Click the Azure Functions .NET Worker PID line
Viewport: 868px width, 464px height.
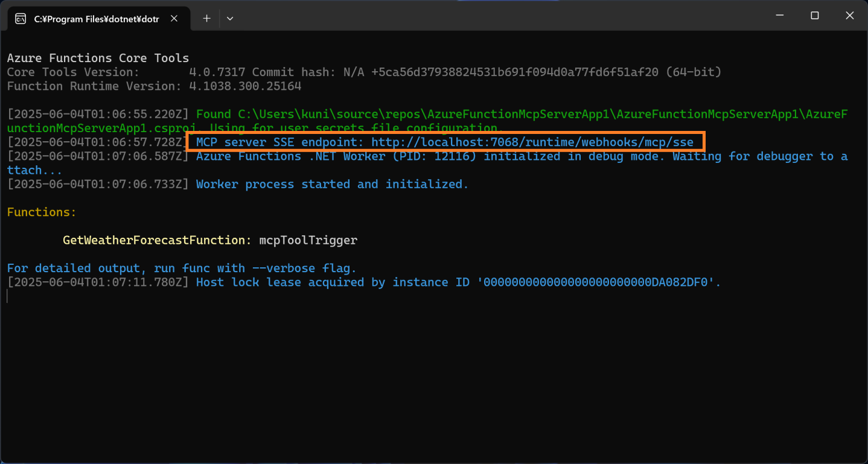(x=427, y=163)
